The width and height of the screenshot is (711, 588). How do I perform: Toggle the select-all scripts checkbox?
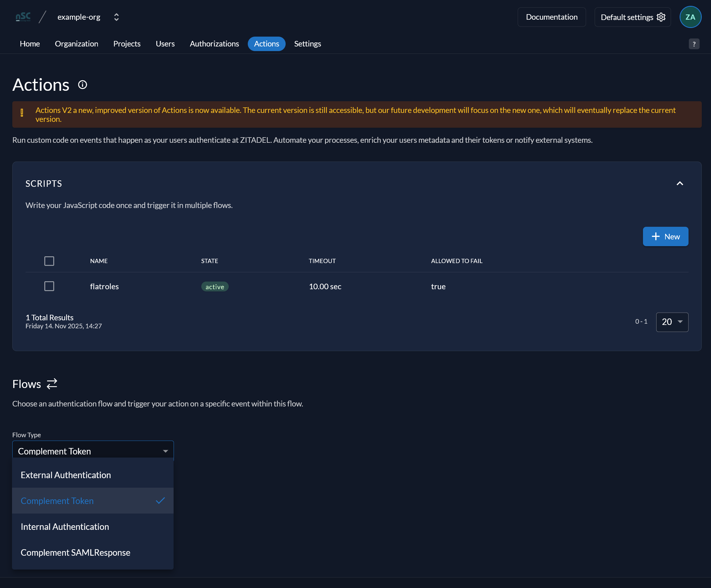(49, 261)
